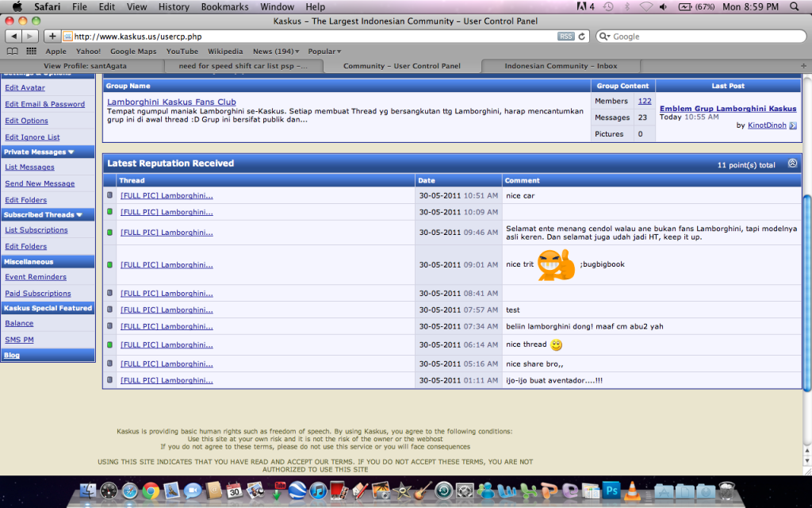
Task: Open the Trash in the Dock
Action: point(727,491)
